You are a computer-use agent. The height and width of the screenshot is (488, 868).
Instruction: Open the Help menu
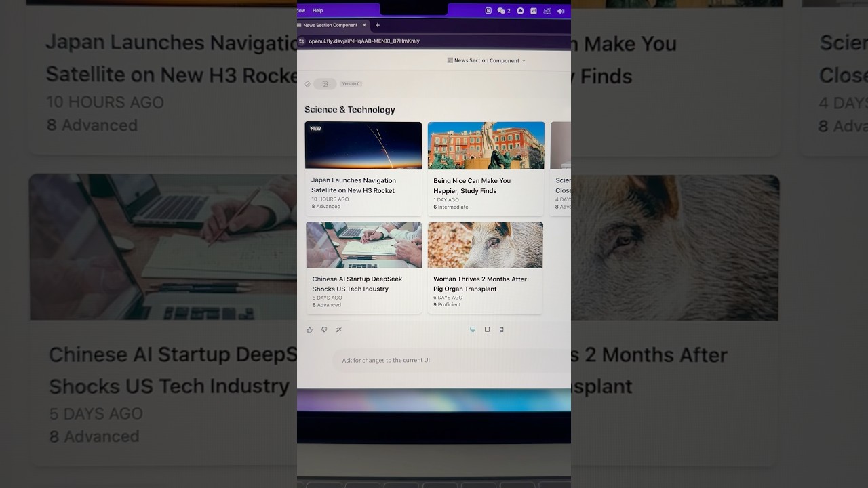(317, 11)
